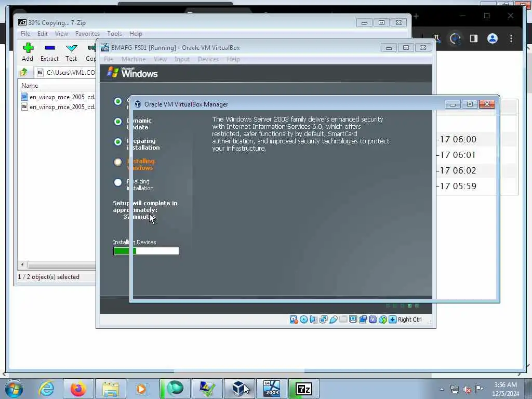Viewport: 532px width, 399px height.
Task: Click the Extract tool in 7-Zip
Action: point(49,52)
